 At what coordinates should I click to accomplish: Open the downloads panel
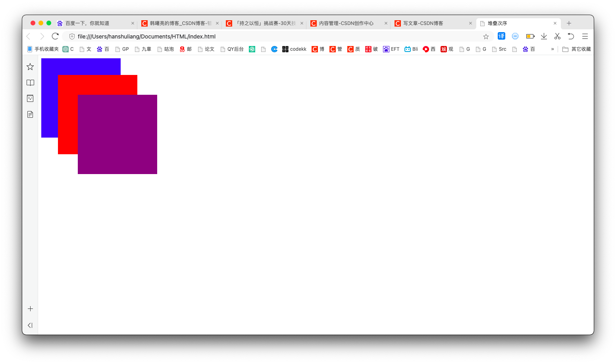(x=544, y=36)
